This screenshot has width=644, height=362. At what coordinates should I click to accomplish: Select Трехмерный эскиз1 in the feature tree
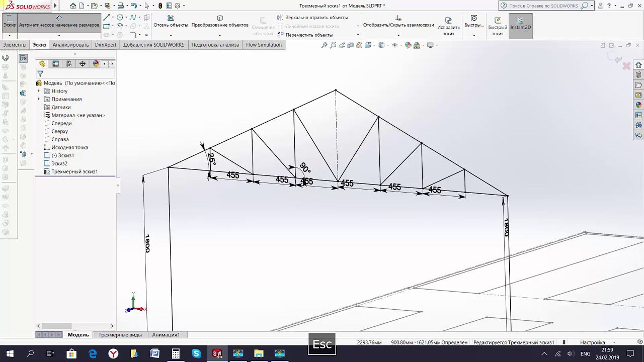coord(74,171)
